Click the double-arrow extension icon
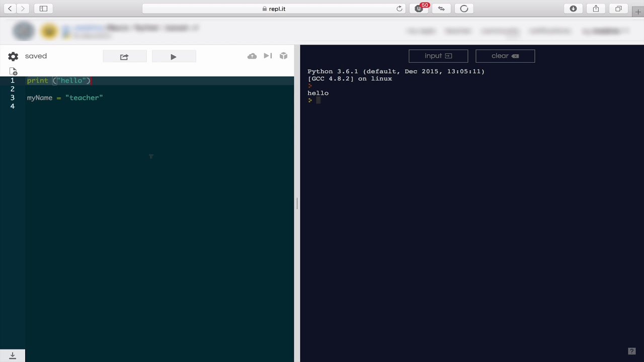The image size is (644, 362). tap(441, 9)
